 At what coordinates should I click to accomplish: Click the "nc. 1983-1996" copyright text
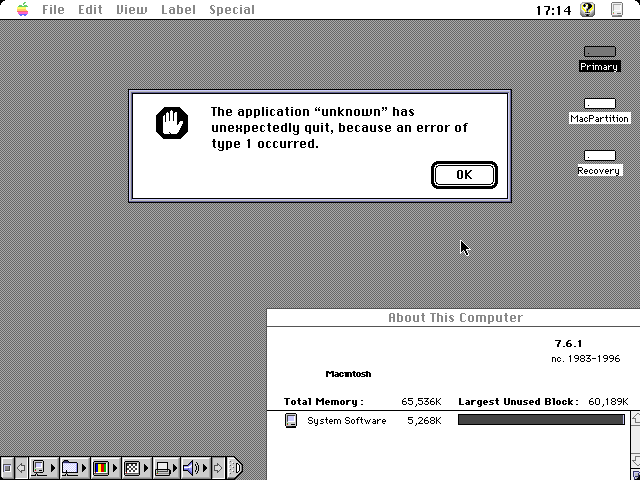click(x=585, y=359)
